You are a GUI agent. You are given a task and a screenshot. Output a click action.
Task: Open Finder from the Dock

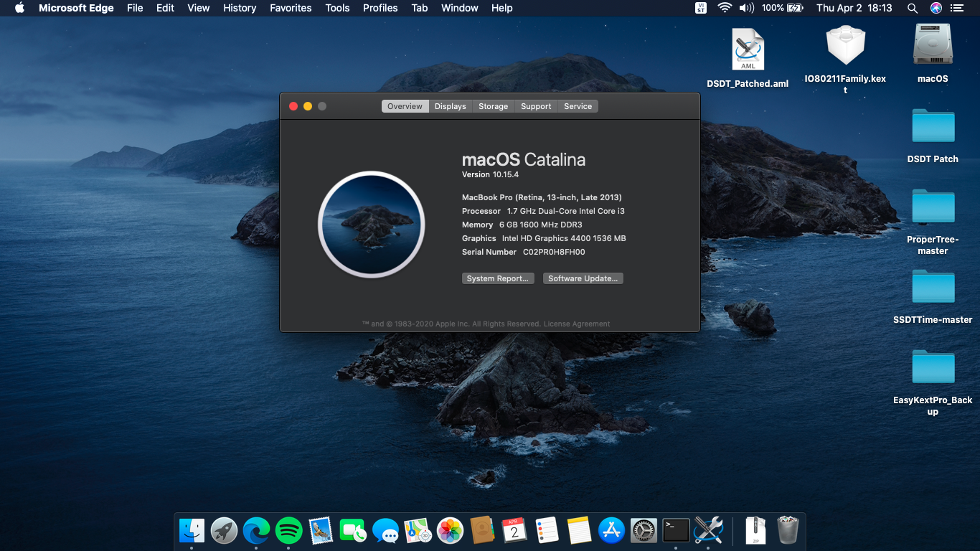tap(192, 531)
